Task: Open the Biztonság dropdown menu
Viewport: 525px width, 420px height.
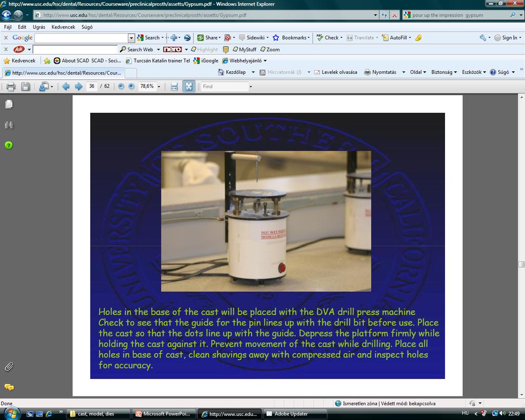Action: tap(444, 72)
